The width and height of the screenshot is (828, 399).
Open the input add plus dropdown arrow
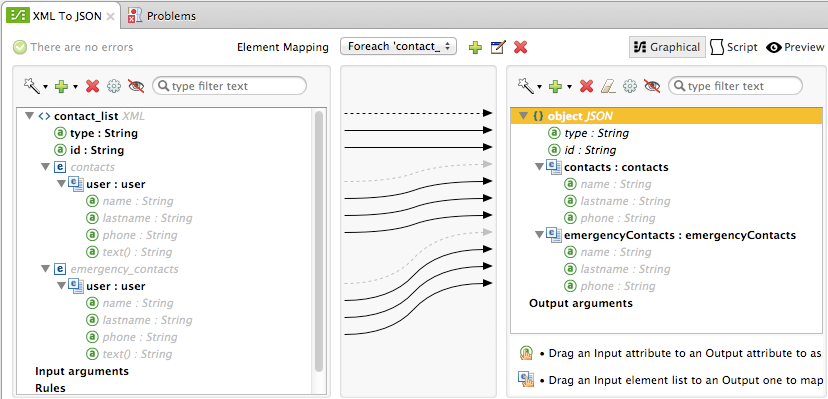(x=76, y=87)
